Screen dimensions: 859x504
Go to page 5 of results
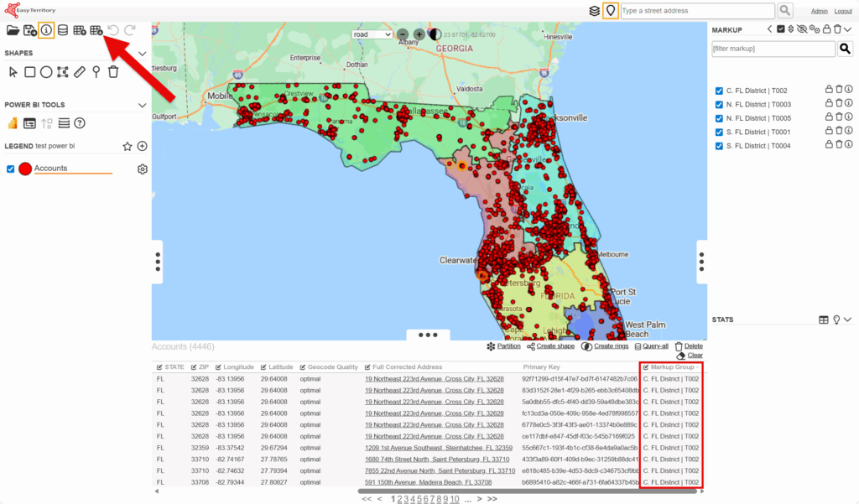[x=419, y=499]
